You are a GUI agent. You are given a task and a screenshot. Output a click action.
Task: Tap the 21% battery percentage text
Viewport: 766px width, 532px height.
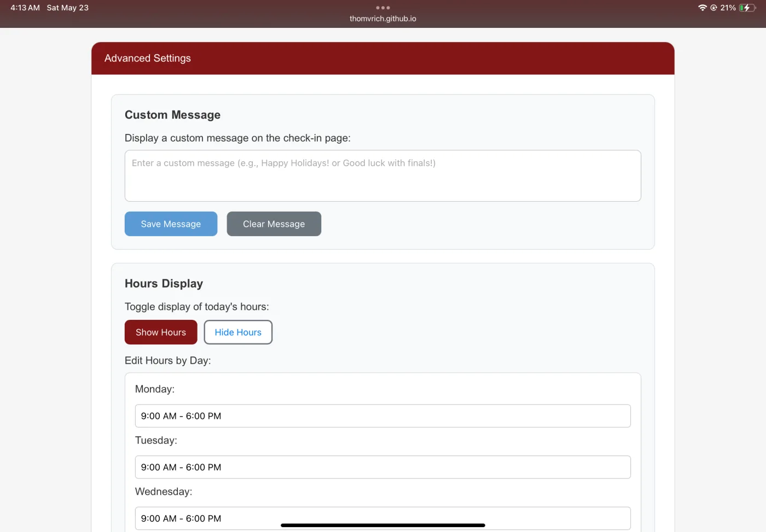(728, 8)
